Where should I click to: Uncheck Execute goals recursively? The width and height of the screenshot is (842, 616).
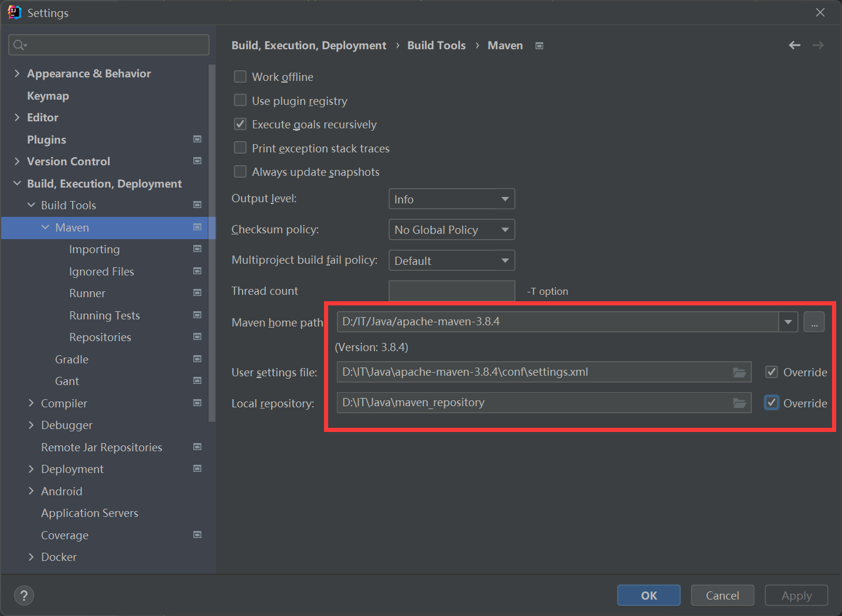point(240,124)
